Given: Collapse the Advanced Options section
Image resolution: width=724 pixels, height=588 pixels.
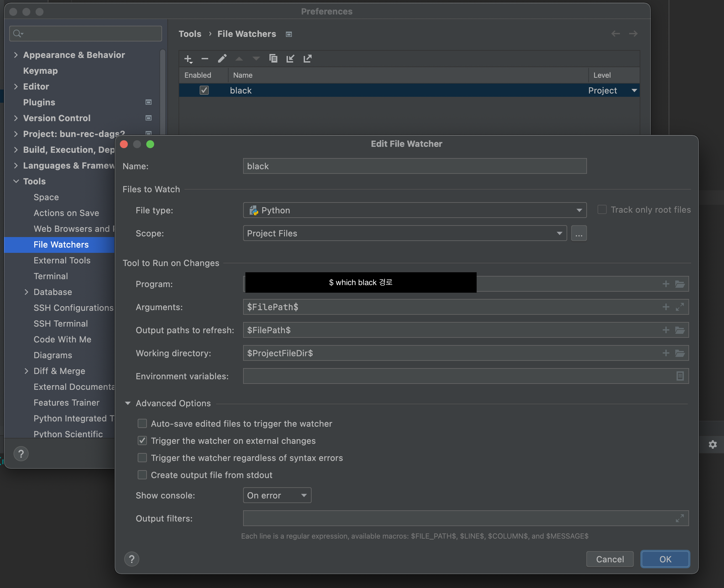Looking at the screenshot, I should pyautogui.click(x=128, y=403).
